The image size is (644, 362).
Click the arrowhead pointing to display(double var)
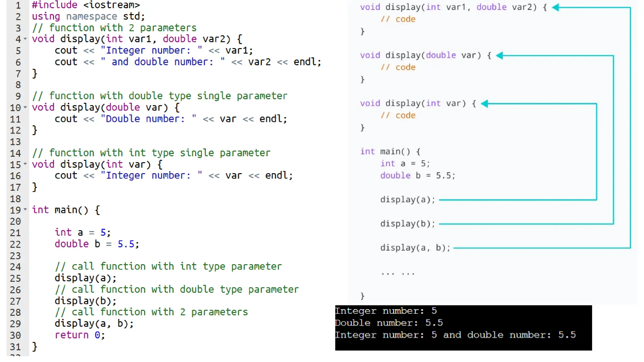(x=499, y=56)
